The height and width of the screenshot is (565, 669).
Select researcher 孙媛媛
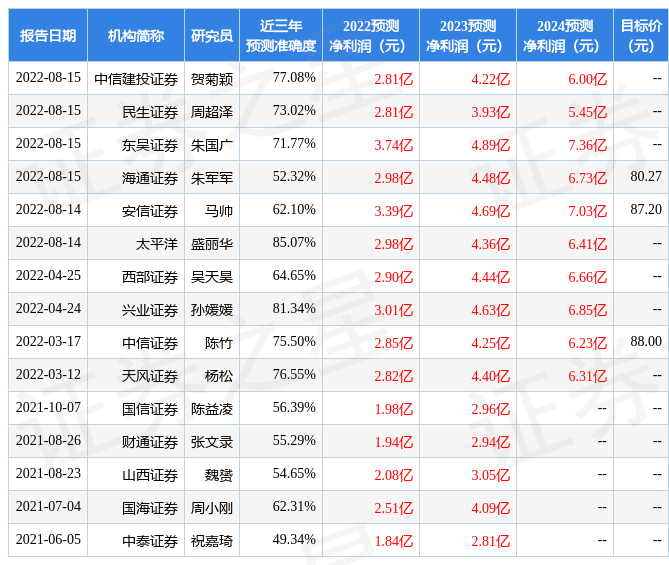point(212,310)
